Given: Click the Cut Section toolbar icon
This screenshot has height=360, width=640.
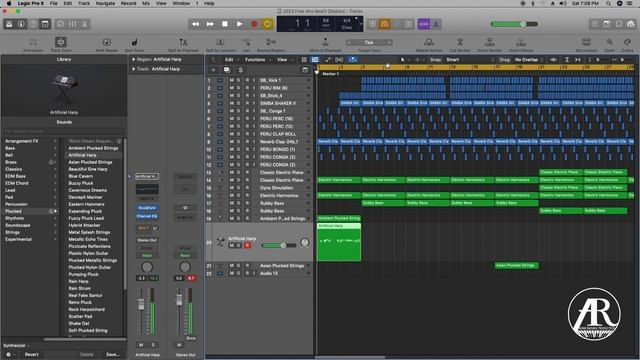Looking at the screenshot, I should (x=460, y=42).
